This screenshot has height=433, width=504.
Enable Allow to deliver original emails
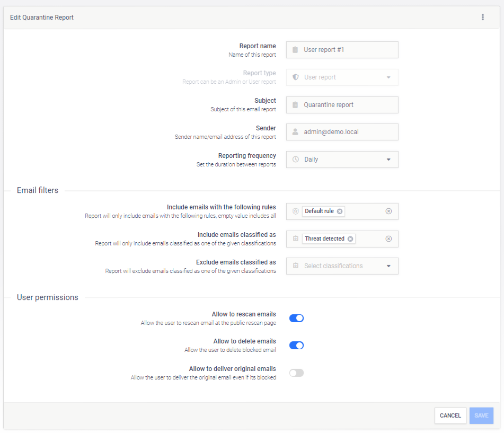click(296, 373)
